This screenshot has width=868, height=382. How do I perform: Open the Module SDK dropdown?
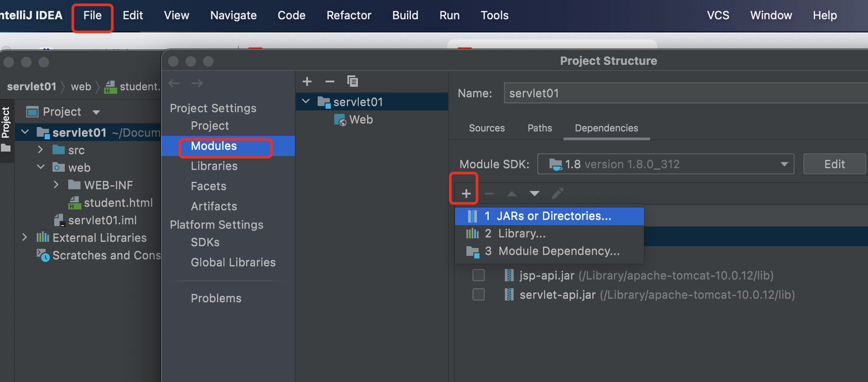pyautogui.click(x=665, y=164)
